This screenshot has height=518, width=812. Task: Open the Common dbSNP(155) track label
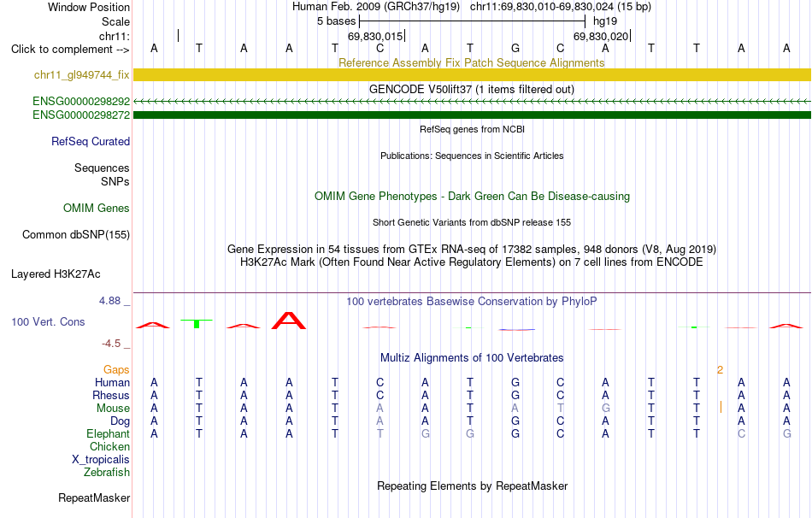pyautogui.click(x=76, y=235)
